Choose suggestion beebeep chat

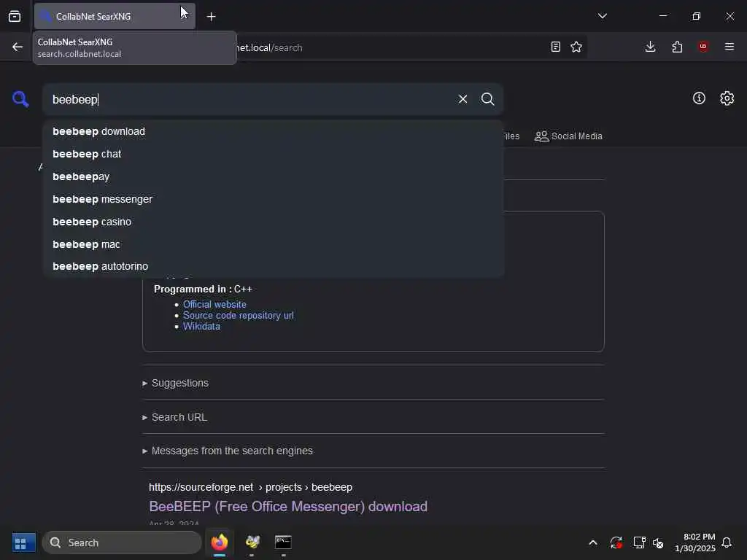coord(273,154)
